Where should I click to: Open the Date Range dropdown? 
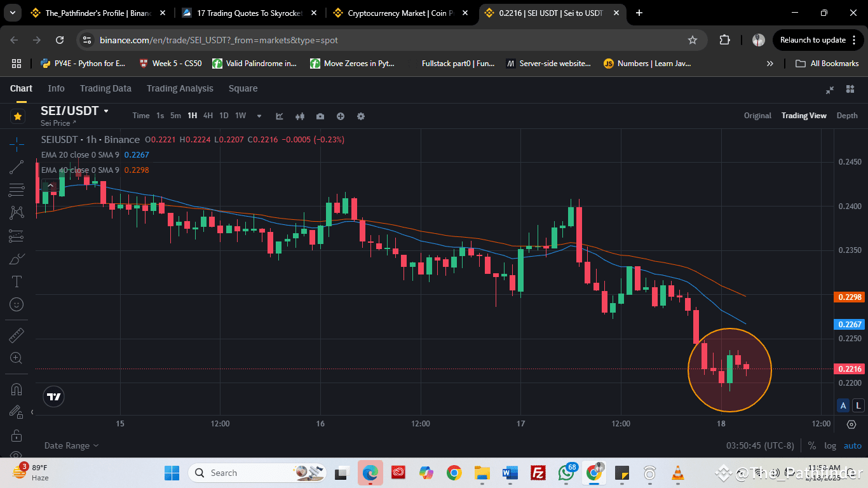pyautogui.click(x=67, y=445)
